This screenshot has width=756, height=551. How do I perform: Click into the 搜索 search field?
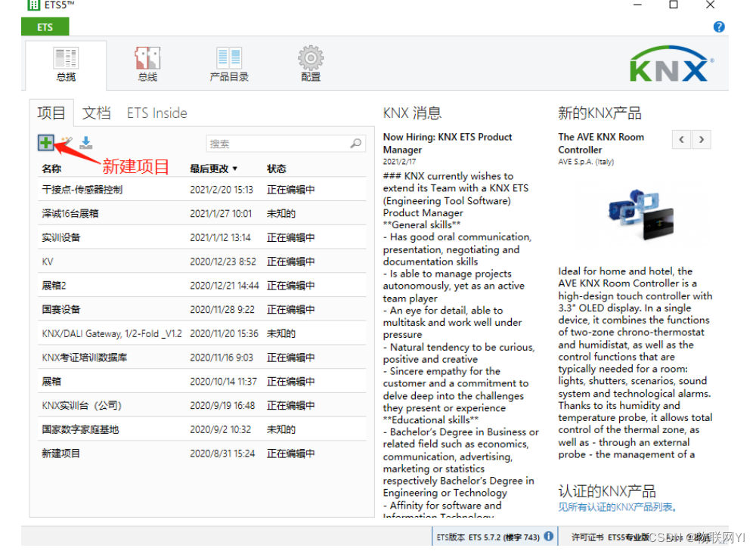pyautogui.click(x=286, y=144)
